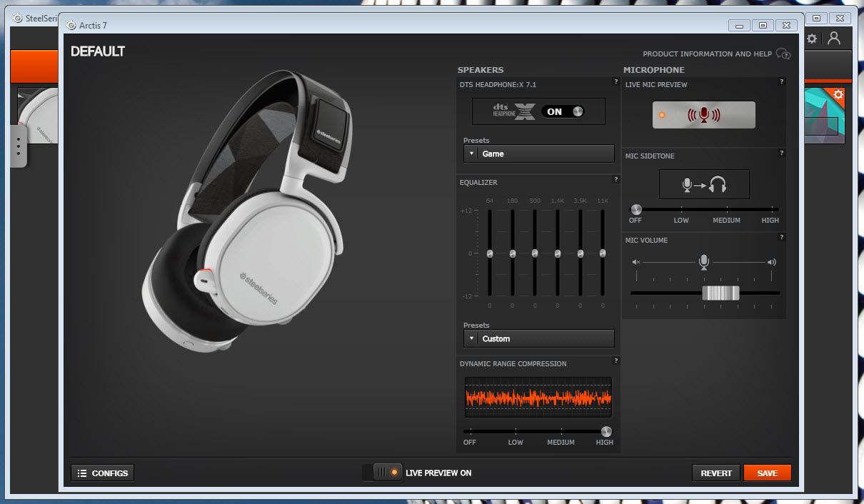This screenshot has width=864, height=504.
Task: Show help for Live Mic Preview
Action: pyautogui.click(x=782, y=81)
